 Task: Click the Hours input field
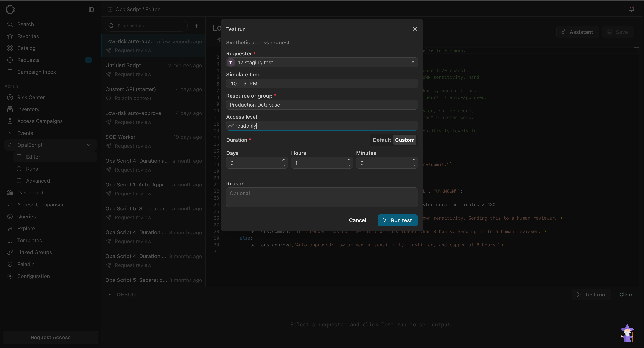(318, 163)
